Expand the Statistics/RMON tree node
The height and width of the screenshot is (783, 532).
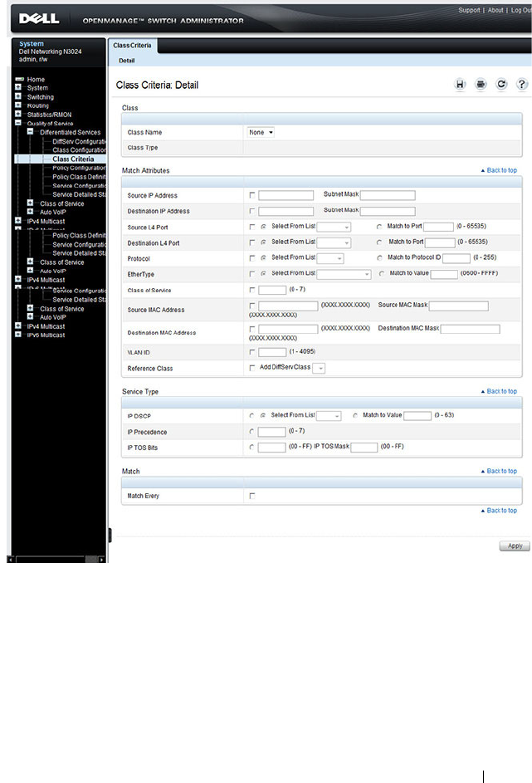point(18,115)
